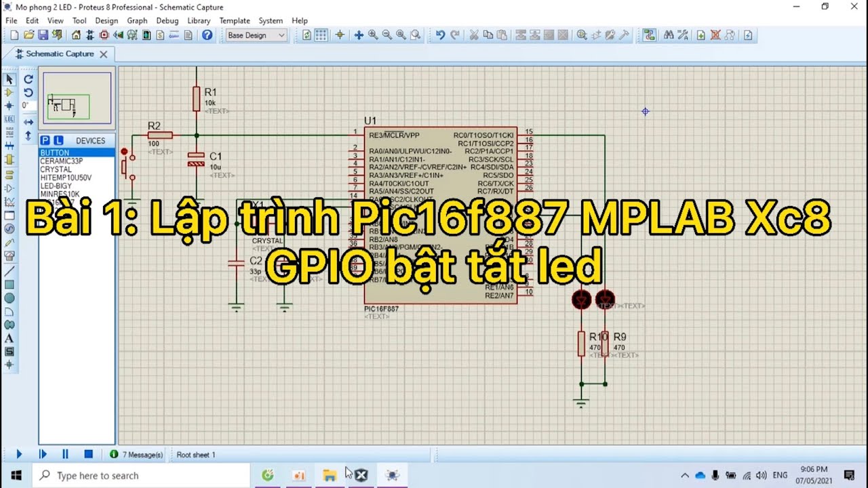The height and width of the screenshot is (488, 868).
Task: Zoom to fit entire sheet icon
Action: click(401, 35)
